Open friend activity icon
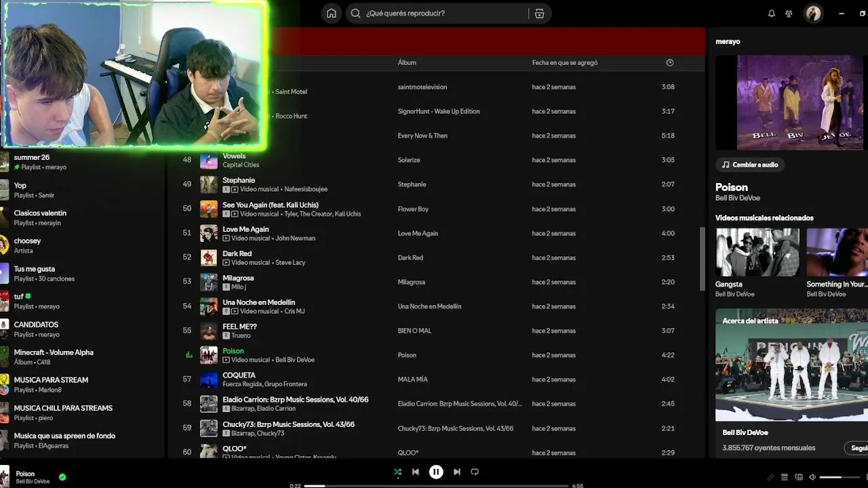 [789, 14]
